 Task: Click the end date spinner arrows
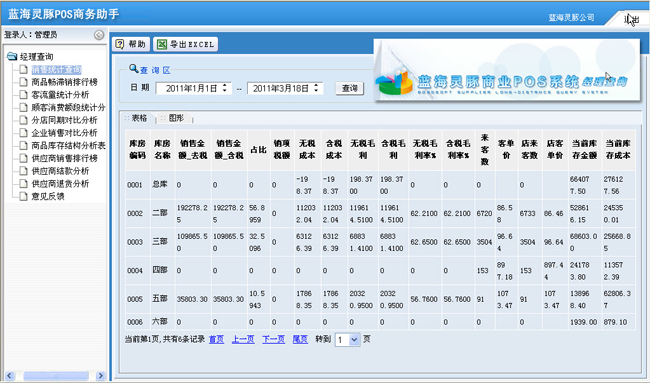click(316, 88)
